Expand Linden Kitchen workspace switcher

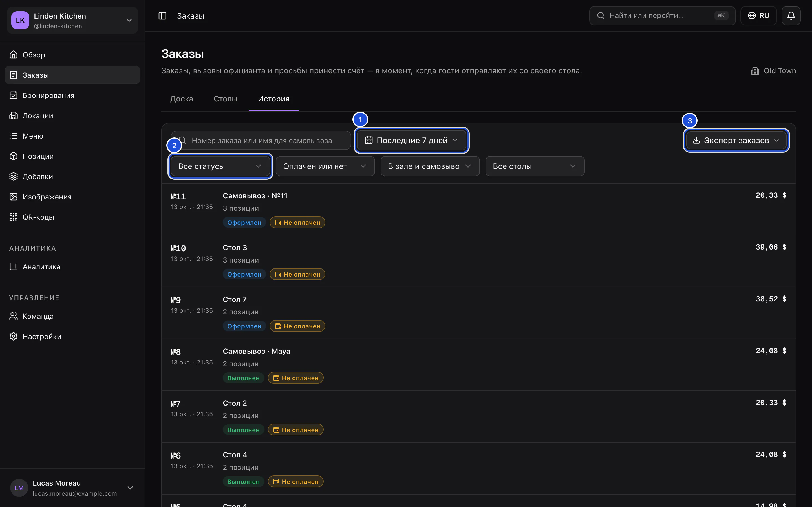72,21
